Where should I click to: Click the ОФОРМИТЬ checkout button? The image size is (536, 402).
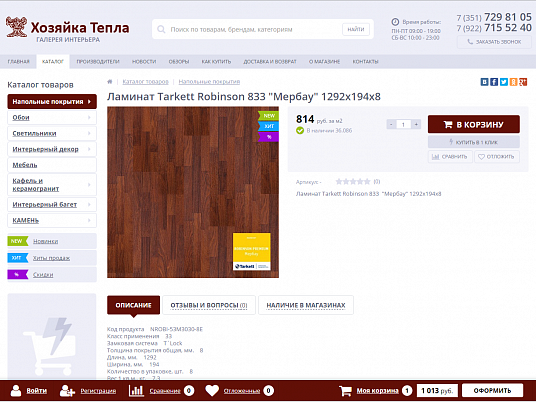[x=493, y=391]
